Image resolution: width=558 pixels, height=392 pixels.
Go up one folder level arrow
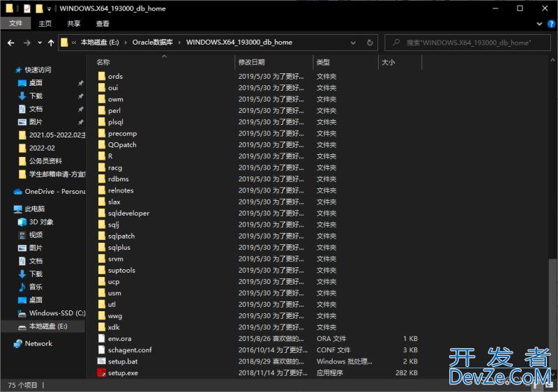(51, 43)
